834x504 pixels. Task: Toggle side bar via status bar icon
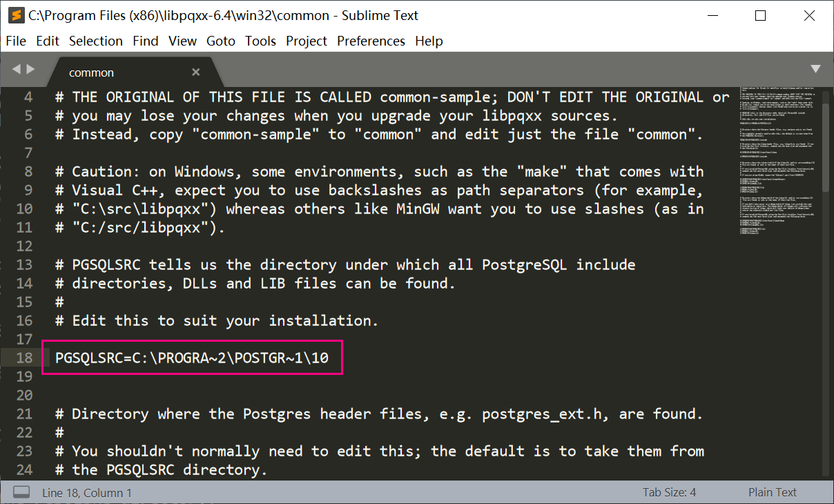22,492
